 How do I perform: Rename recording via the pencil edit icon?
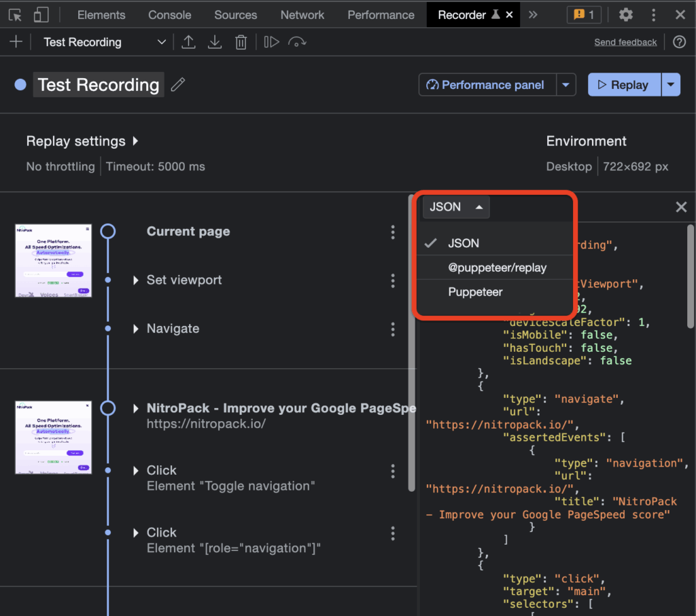tap(177, 84)
